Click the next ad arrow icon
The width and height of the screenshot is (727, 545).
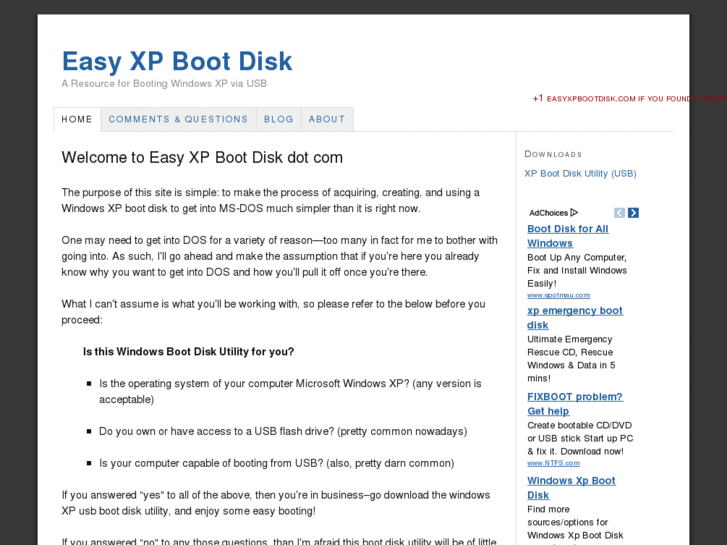[633, 212]
